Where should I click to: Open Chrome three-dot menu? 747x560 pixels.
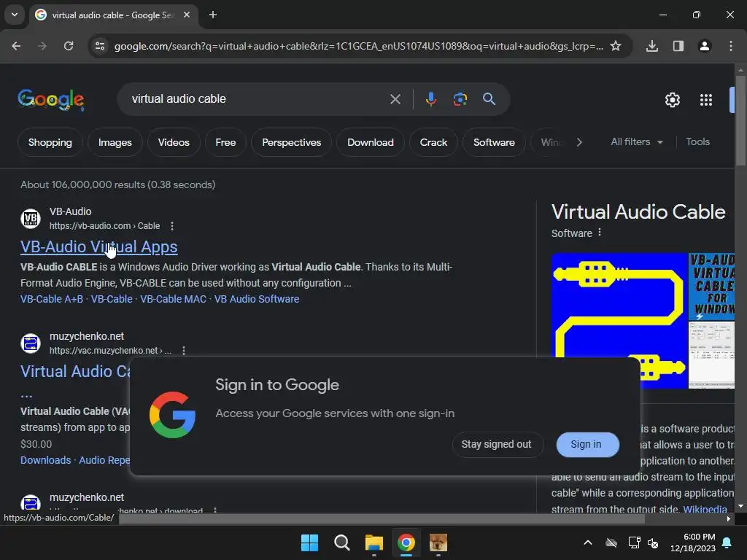(x=731, y=46)
